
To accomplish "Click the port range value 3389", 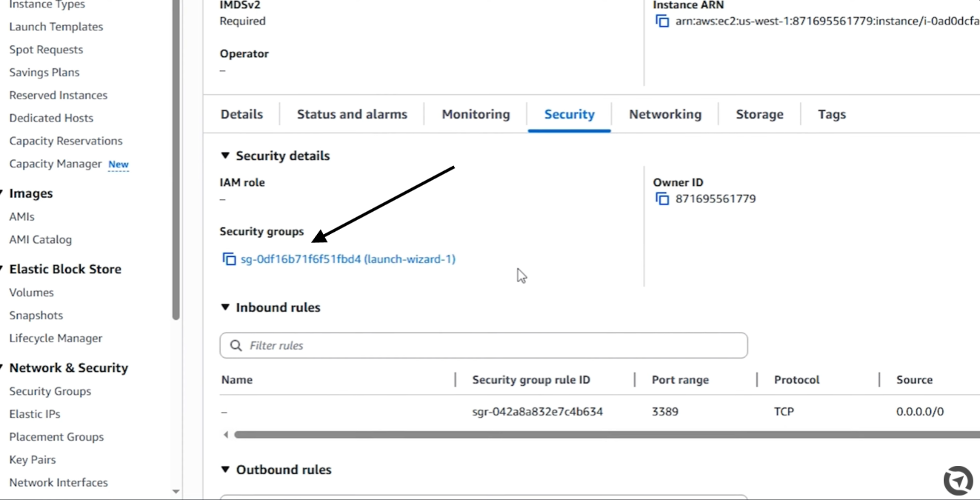I will 665,412.
